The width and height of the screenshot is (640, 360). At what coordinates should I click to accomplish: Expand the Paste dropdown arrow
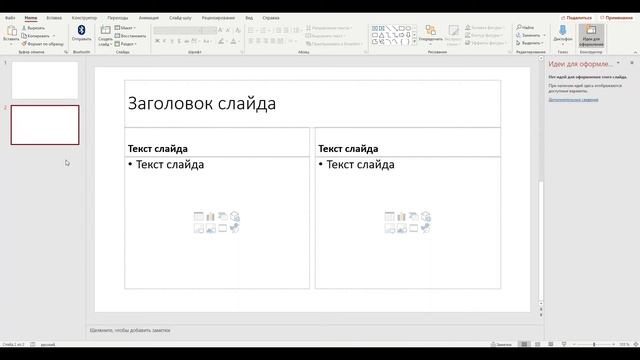click(11, 44)
